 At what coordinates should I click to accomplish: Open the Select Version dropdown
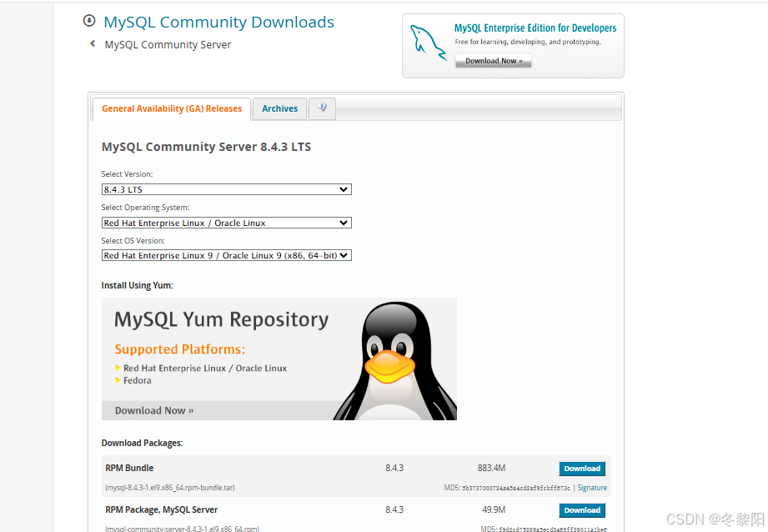tap(226, 189)
